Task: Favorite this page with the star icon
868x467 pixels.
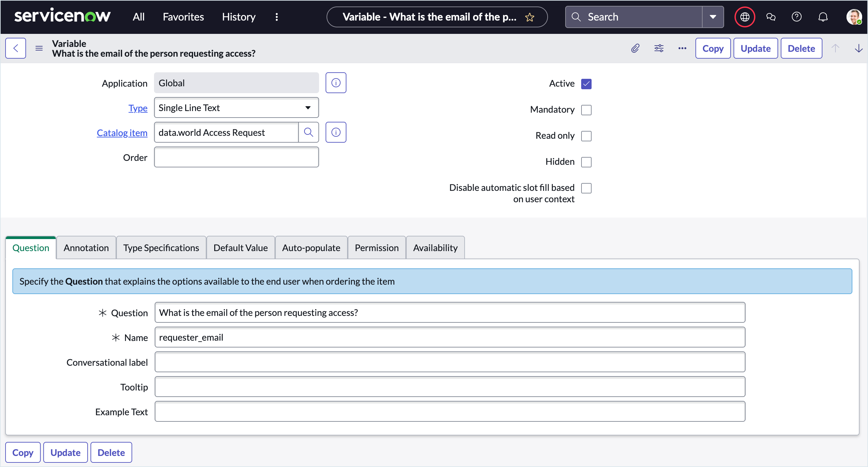Action: click(x=529, y=17)
